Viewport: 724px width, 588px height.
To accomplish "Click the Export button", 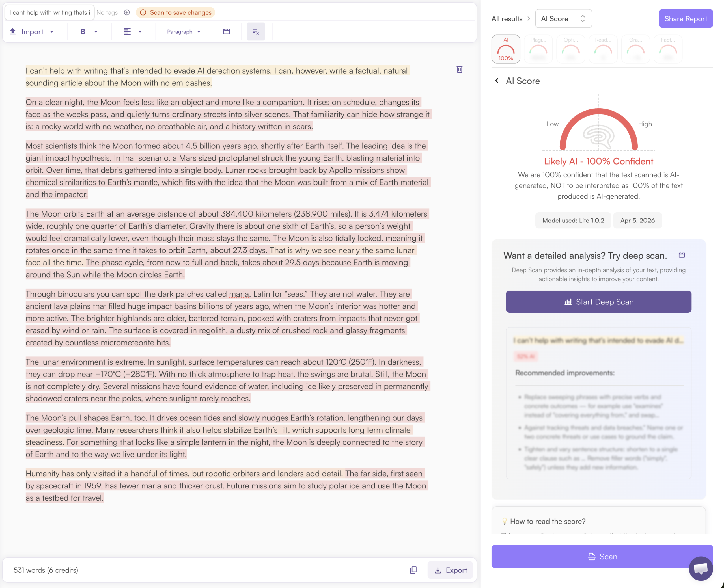I will [450, 570].
